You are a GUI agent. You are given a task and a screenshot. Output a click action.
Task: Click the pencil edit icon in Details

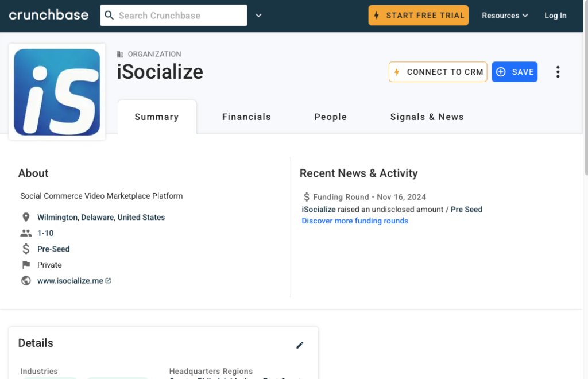pos(300,345)
